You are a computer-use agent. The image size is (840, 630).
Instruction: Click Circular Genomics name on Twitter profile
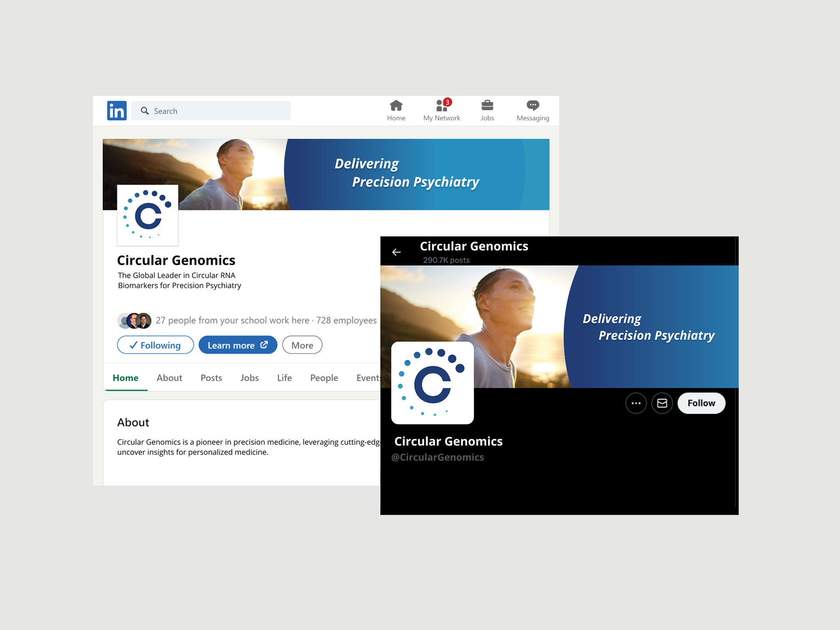[x=448, y=441]
